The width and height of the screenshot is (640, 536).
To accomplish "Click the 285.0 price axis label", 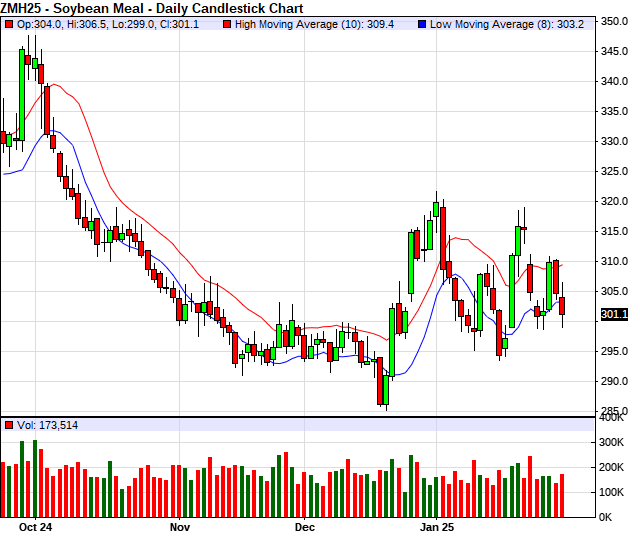I will pos(614,411).
